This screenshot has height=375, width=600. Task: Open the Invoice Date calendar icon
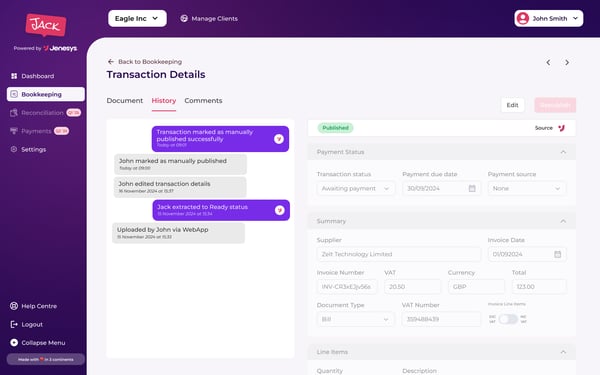(x=558, y=254)
